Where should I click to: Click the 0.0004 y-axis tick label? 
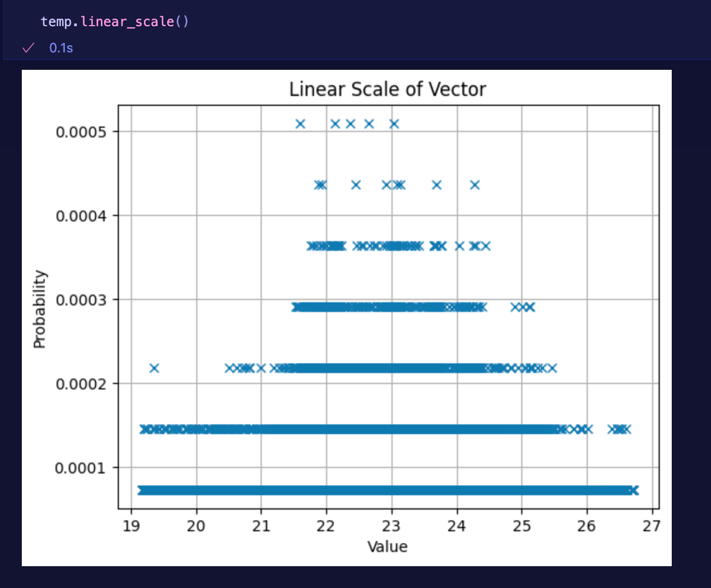(80, 216)
